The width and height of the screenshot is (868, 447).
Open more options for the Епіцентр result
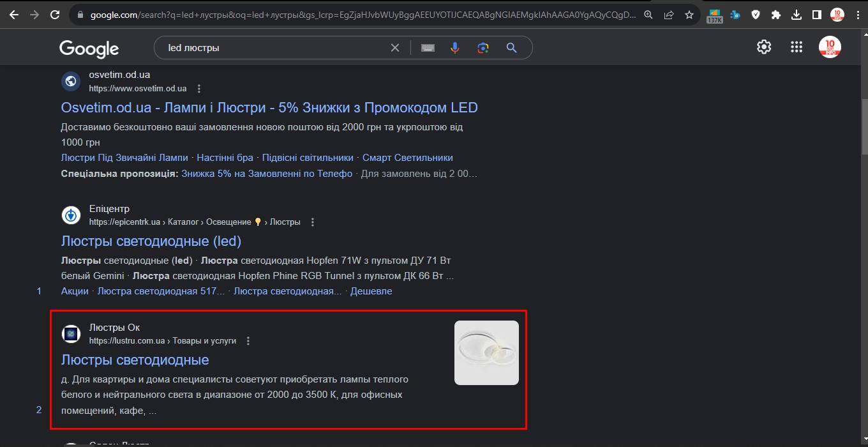(313, 222)
